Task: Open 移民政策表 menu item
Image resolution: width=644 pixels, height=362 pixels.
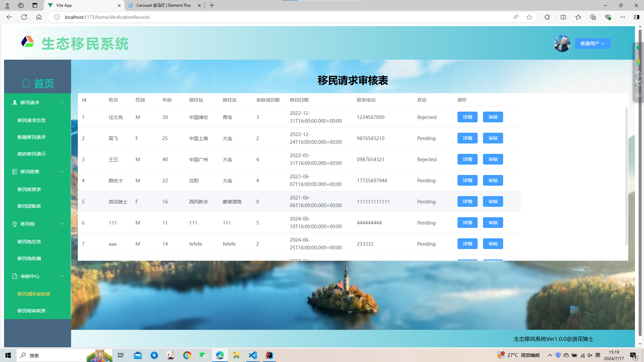Action: pos(38,189)
